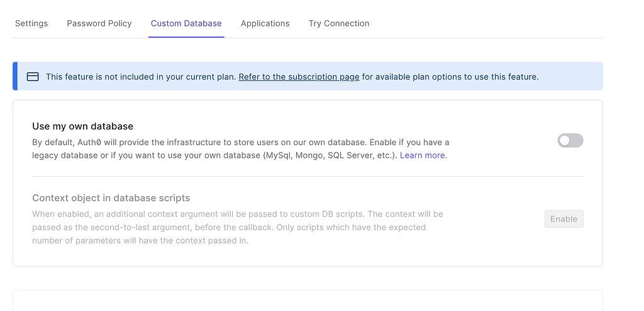
Task: Select the Custom Database tab
Action: coord(186,23)
